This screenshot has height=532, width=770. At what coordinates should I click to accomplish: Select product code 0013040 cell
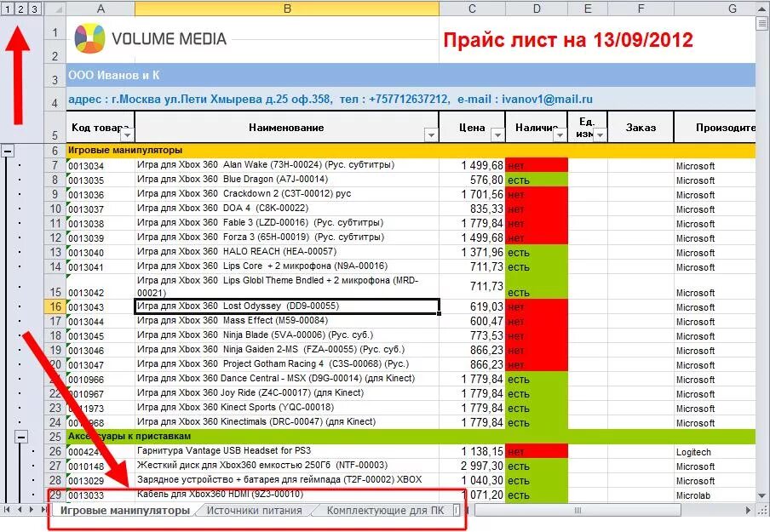pyautogui.click(x=101, y=252)
